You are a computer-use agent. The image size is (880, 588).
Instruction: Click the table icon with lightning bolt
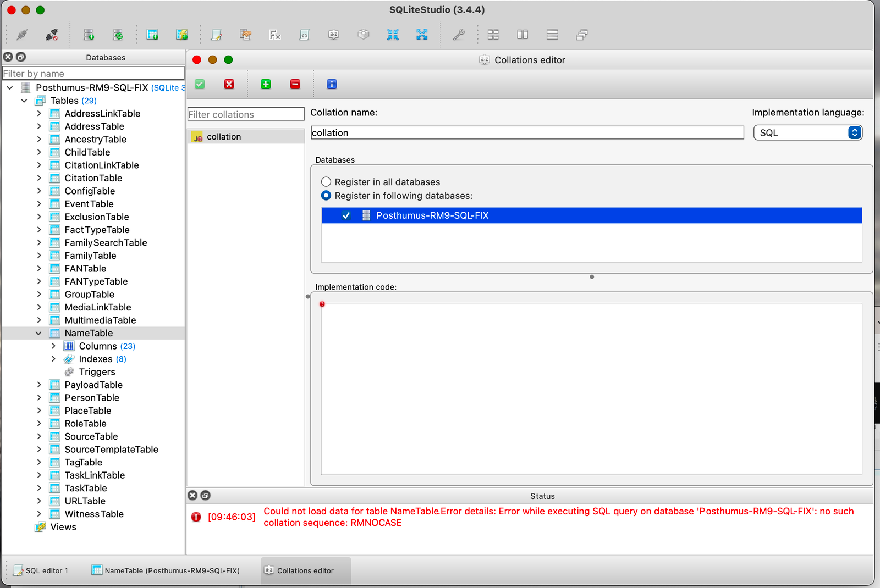(182, 35)
